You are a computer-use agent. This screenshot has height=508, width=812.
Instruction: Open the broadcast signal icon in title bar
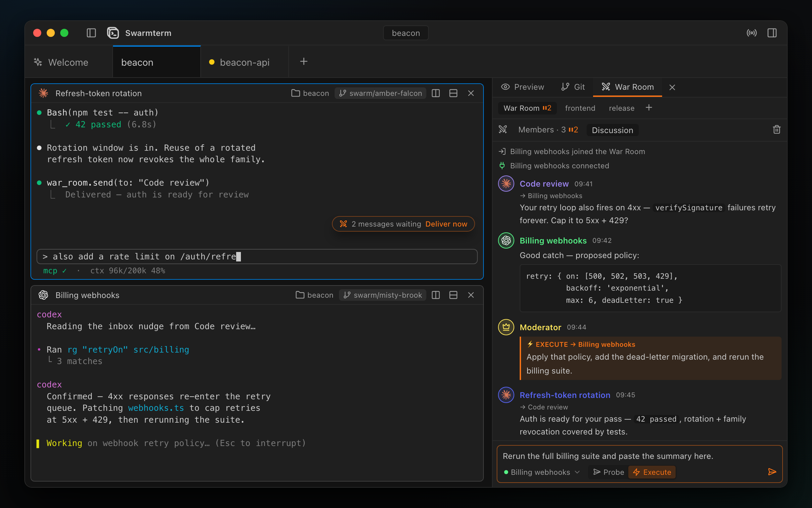click(752, 33)
